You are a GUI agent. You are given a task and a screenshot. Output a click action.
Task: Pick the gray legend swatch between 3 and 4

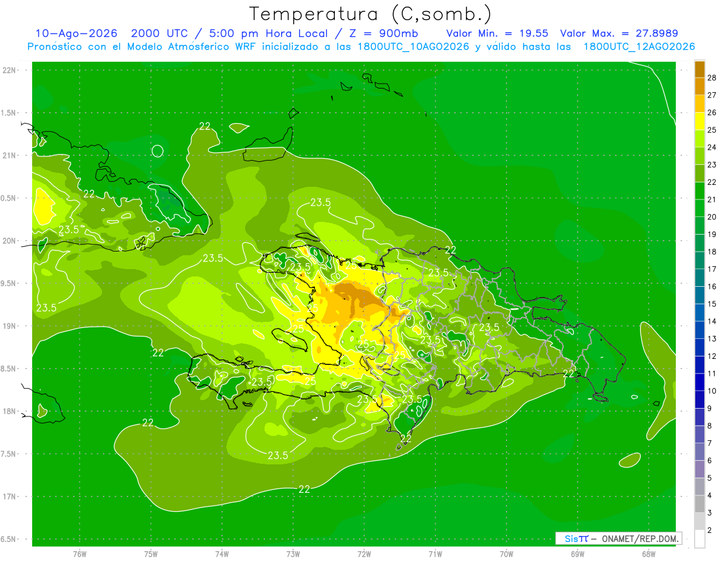coord(699,504)
